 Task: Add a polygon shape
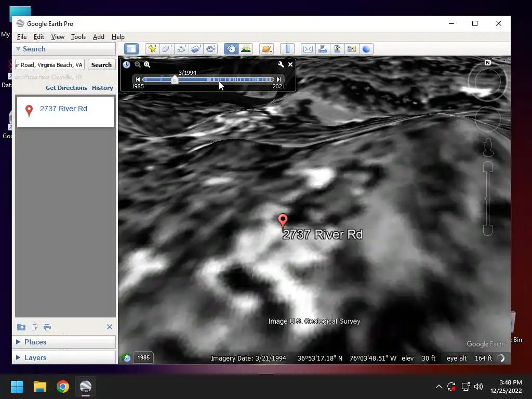(x=167, y=49)
